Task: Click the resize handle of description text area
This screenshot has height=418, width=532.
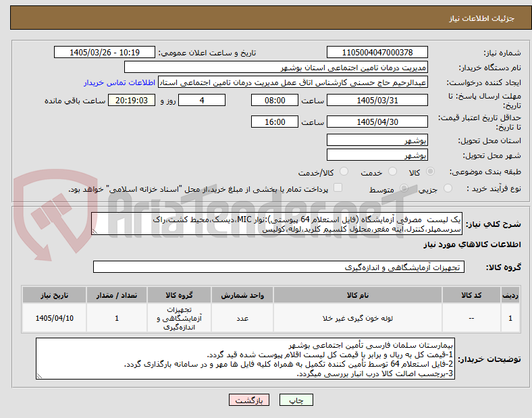Action: pyautogui.click(x=95, y=232)
